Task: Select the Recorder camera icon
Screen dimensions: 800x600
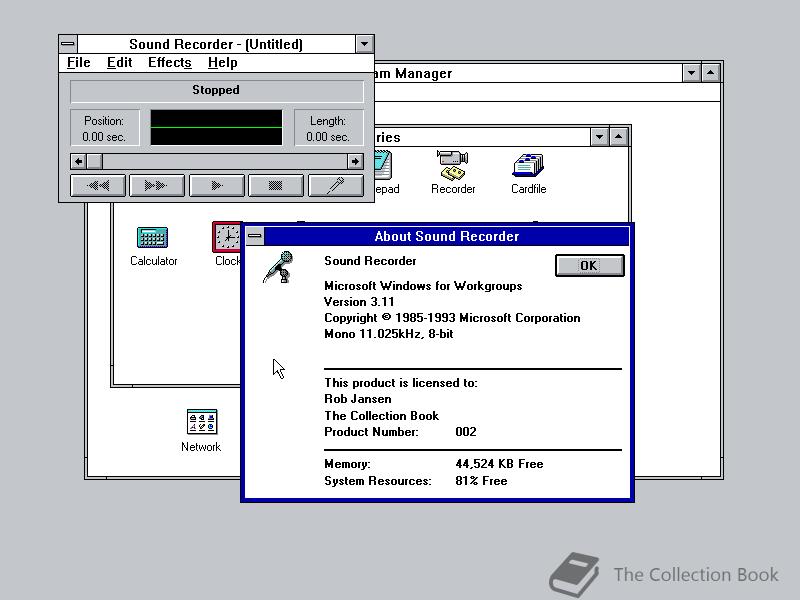Action: [453, 172]
